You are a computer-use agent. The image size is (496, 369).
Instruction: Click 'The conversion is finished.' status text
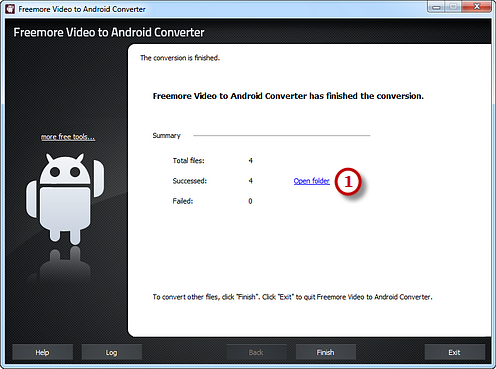click(x=180, y=58)
